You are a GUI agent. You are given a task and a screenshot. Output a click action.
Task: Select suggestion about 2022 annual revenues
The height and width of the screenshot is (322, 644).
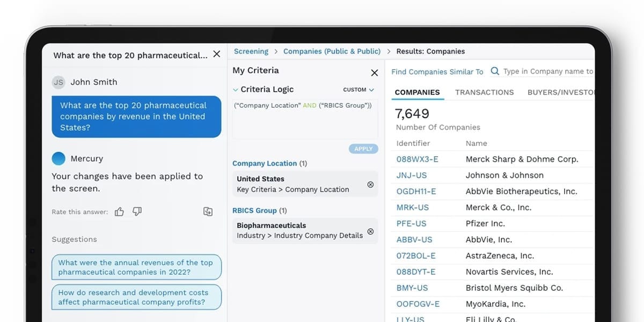pos(136,267)
